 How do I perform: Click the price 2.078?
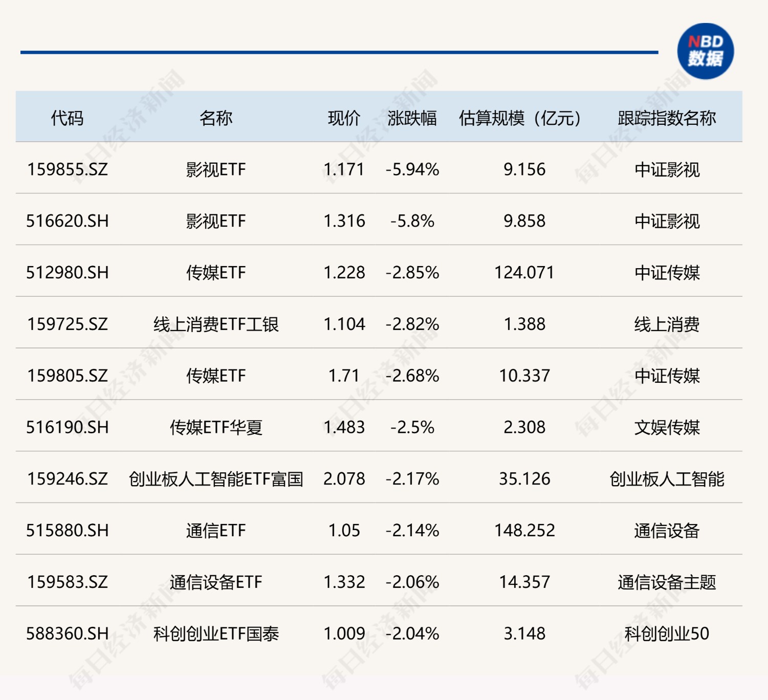point(344,479)
